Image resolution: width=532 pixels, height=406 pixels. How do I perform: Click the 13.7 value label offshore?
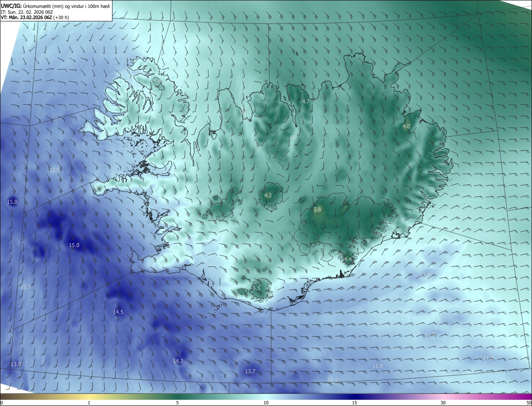tap(250, 371)
